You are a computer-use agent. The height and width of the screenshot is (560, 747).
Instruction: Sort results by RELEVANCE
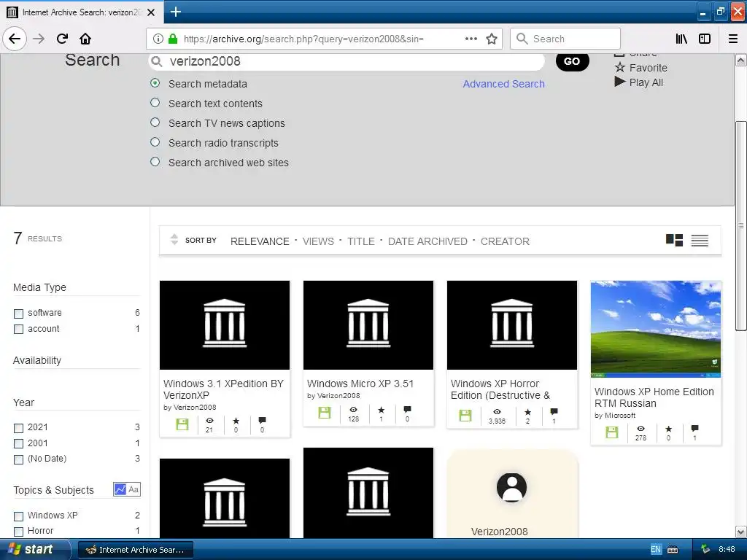pos(260,241)
